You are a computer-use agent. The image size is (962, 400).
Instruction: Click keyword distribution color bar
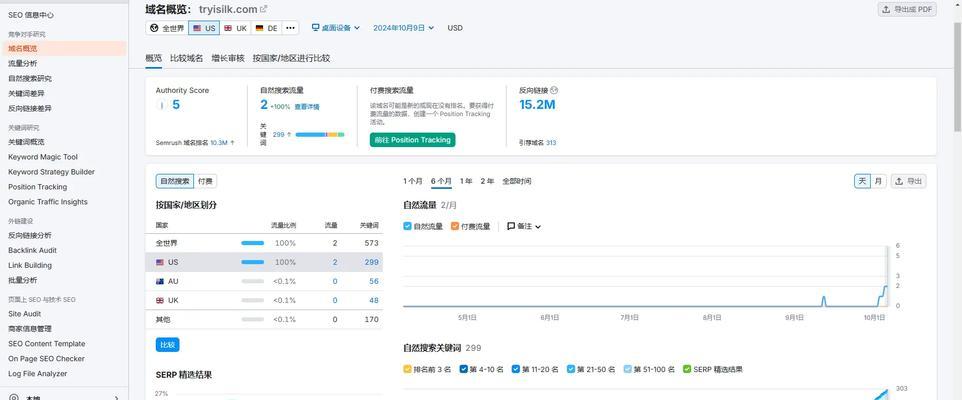click(320, 134)
